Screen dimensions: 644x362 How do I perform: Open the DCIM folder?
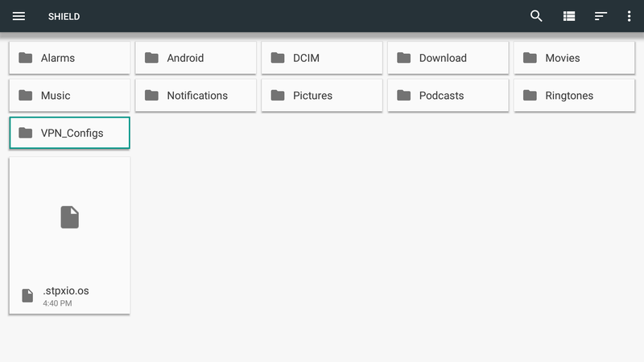coord(321,58)
